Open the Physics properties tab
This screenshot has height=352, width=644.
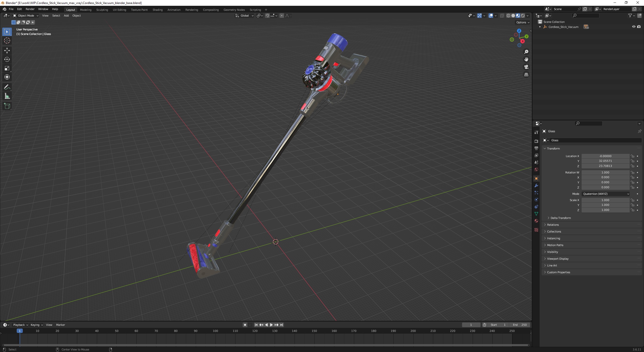point(536,200)
